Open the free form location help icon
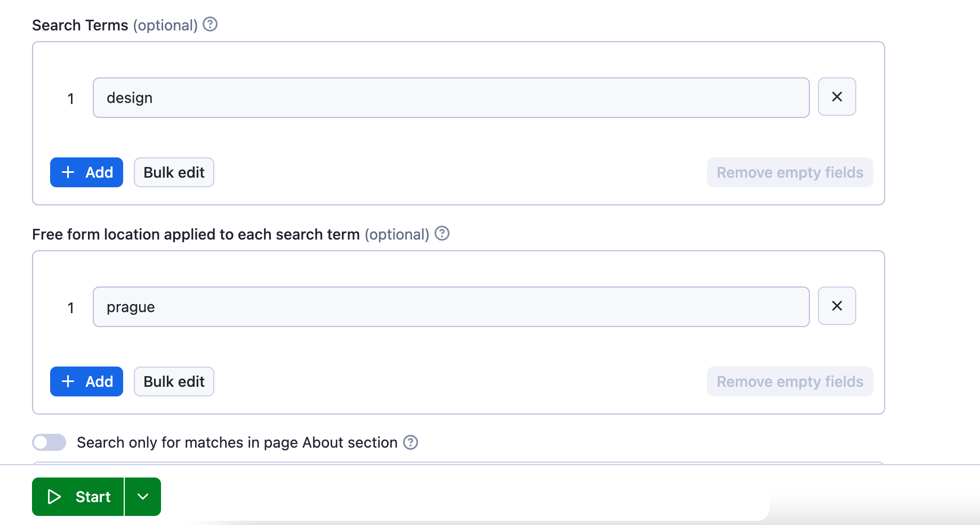The width and height of the screenshot is (980, 525). [442, 234]
